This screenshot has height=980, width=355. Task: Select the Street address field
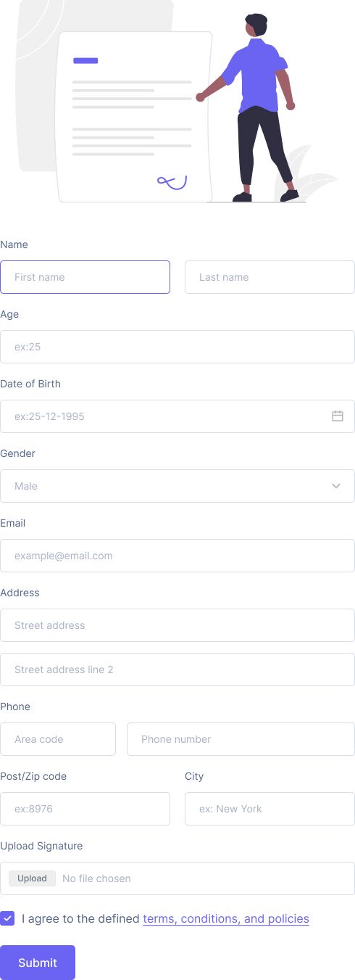click(x=177, y=625)
